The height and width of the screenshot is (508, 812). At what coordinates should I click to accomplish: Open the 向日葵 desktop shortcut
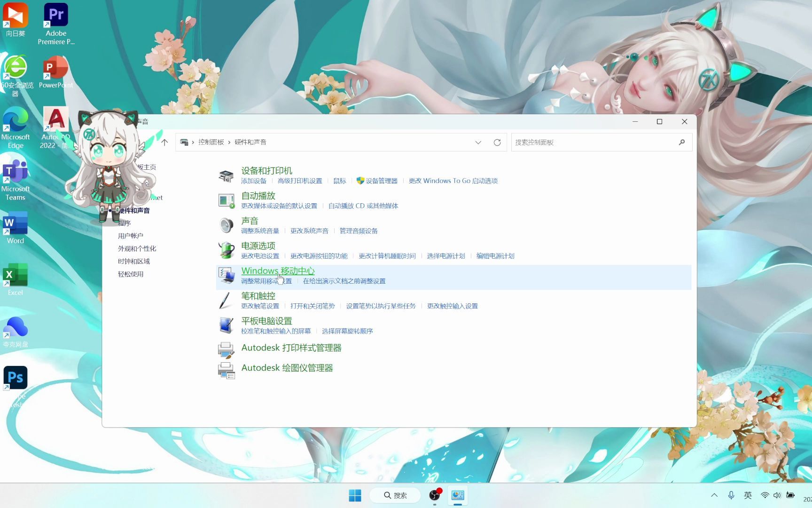point(16,20)
